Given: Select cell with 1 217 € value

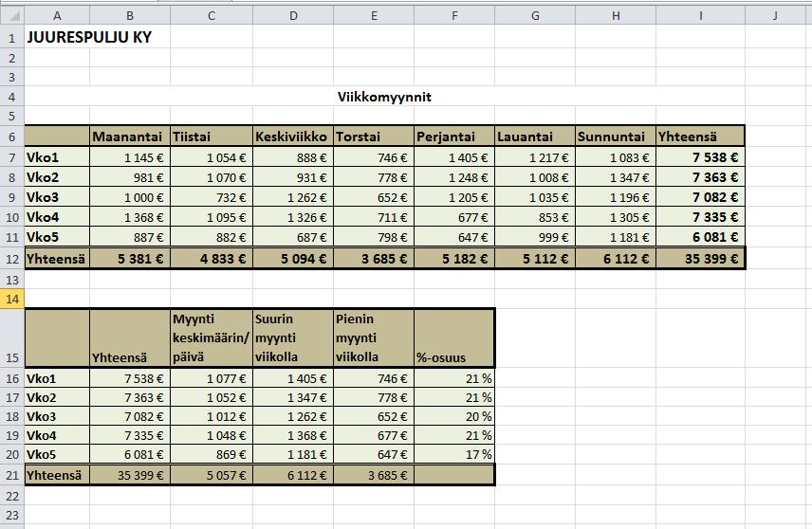Looking at the screenshot, I should (535, 156).
